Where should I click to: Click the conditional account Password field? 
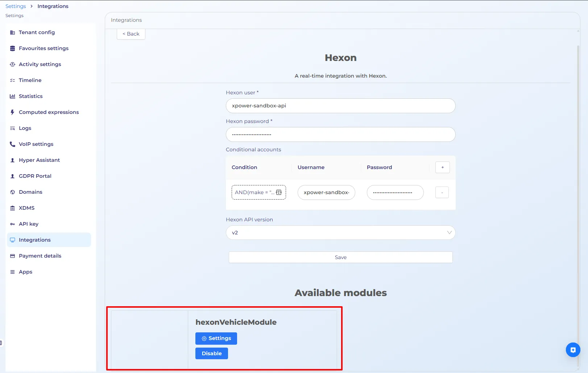[395, 192]
